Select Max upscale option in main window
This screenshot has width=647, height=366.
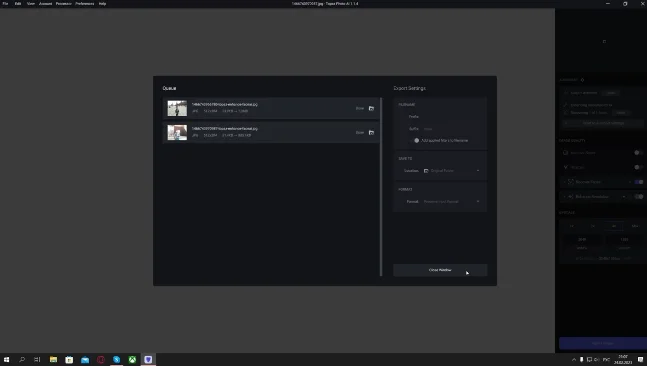click(x=635, y=226)
